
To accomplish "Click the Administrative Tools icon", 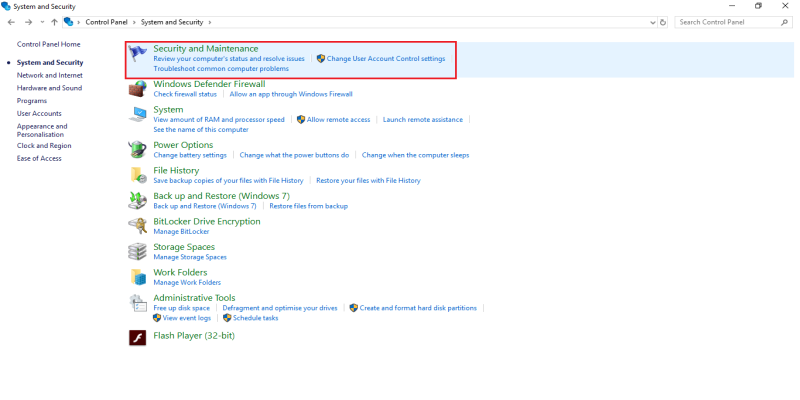I will [137, 303].
